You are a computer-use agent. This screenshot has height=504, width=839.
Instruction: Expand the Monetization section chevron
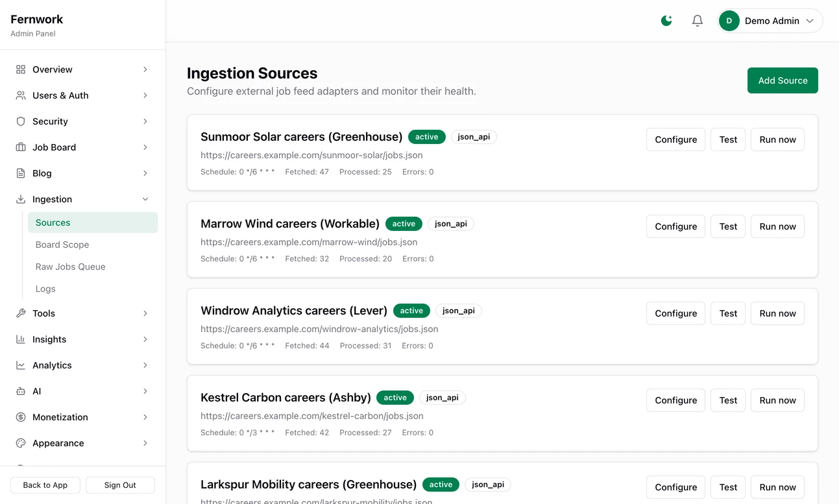coord(145,417)
